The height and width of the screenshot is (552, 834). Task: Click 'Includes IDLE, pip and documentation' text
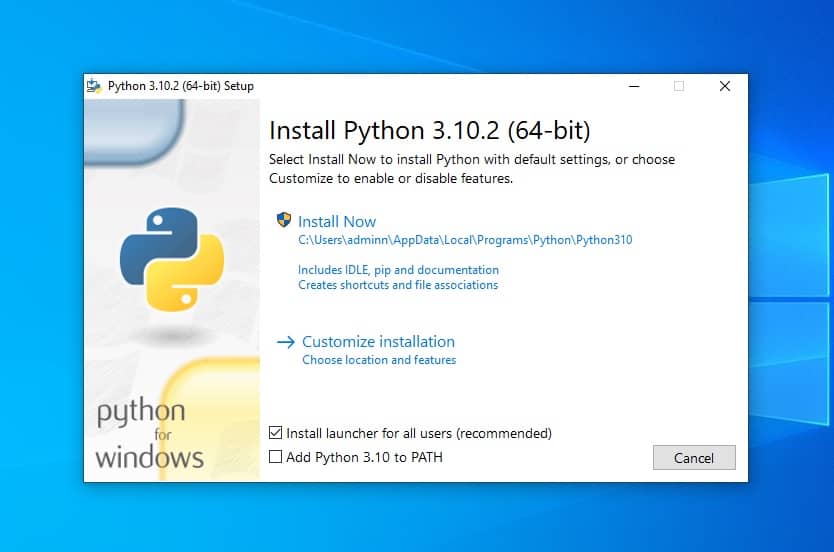[x=398, y=270]
